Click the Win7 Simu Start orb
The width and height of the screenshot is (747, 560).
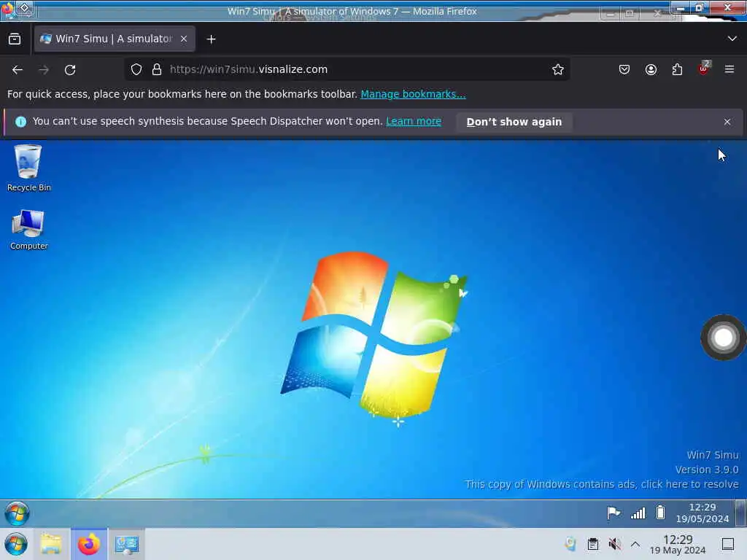(x=18, y=513)
